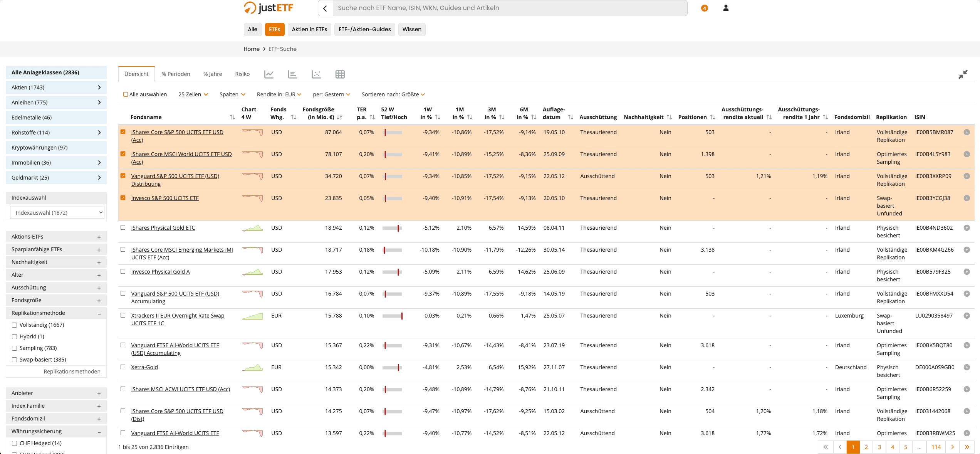
Task: Click back arrow beside search field
Action: click(325, 8)
